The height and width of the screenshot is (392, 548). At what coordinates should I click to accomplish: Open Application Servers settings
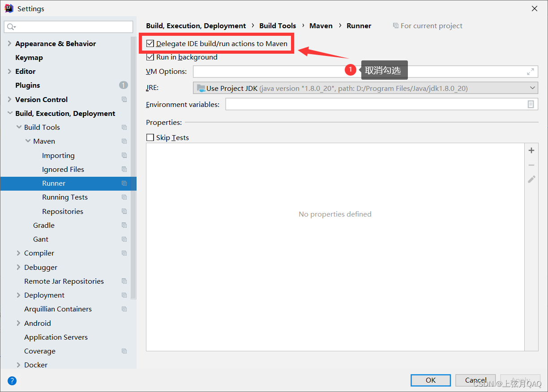(56, 337)
